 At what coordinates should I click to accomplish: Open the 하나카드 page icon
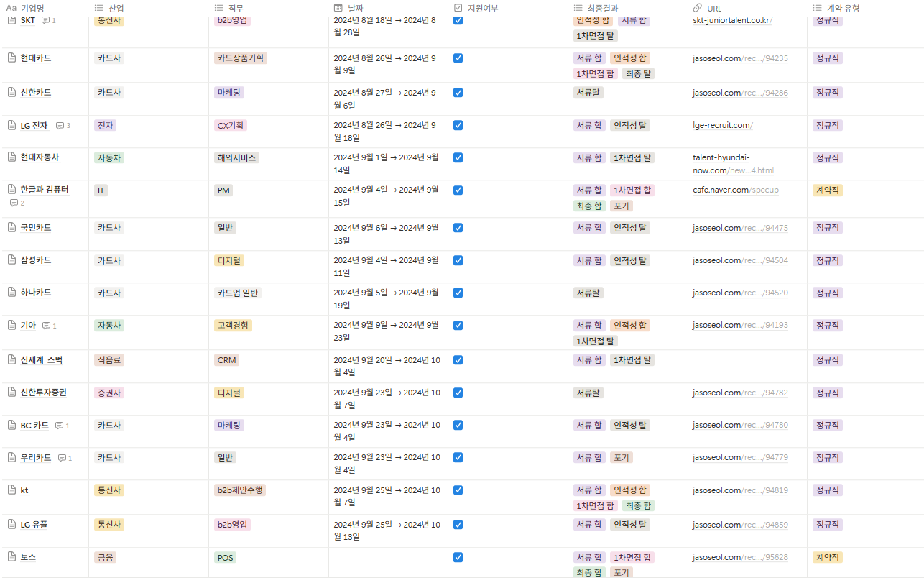tap(11, 293)
